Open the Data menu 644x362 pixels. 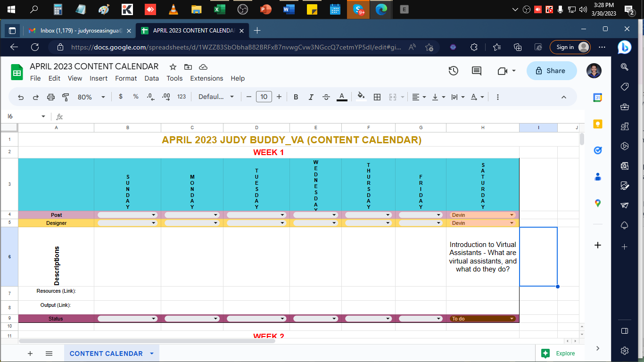pyautogui.click(x=152, y=78)
